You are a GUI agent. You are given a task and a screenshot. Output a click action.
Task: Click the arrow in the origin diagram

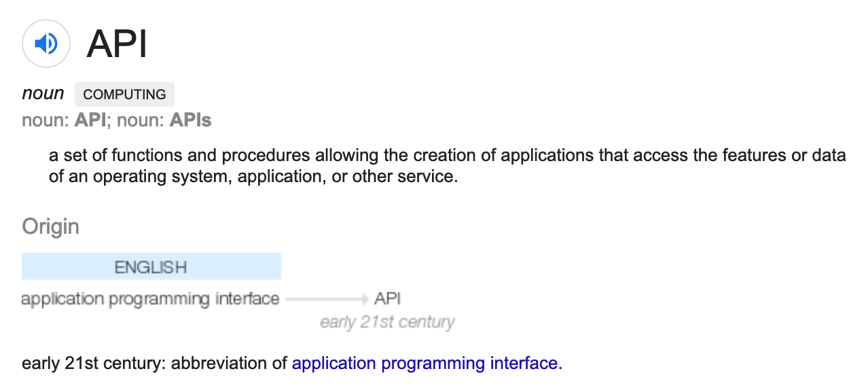(x=327, y=299)
